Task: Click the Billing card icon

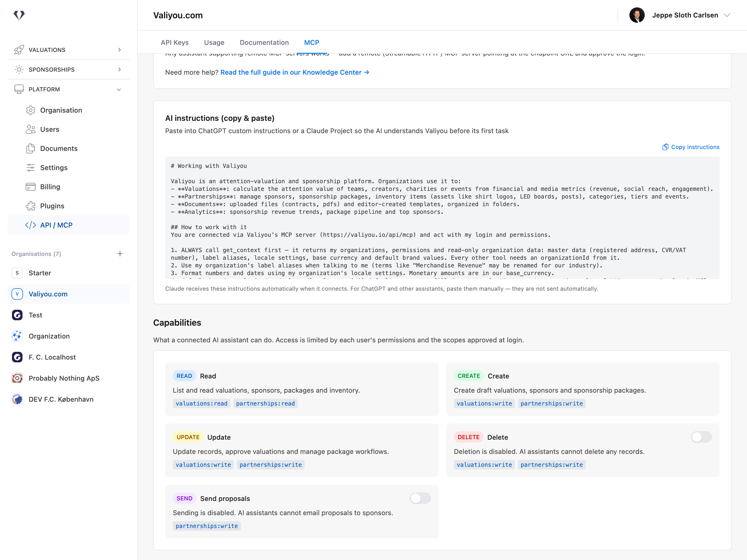Action: 30,187
